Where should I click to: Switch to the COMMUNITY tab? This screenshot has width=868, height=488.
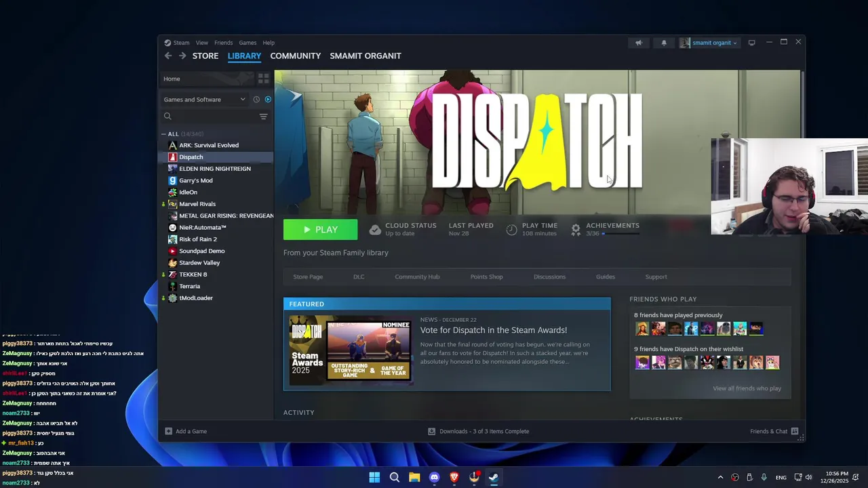295,56
